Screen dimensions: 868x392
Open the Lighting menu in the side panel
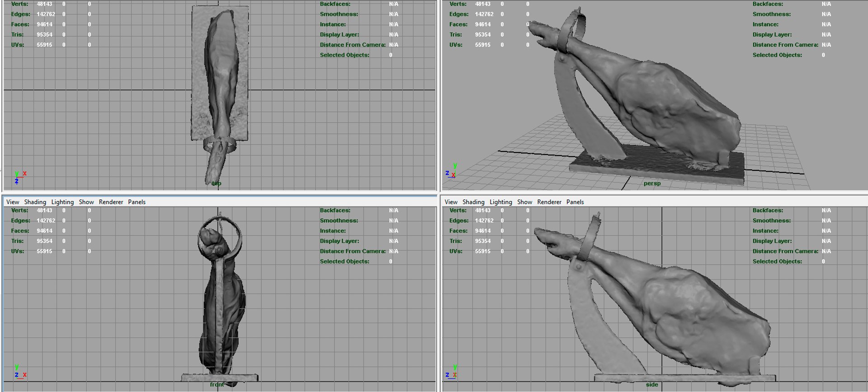point(501,202)
